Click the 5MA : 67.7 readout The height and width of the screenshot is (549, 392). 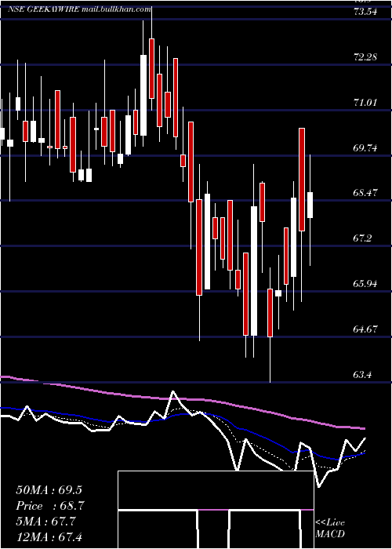click(x=45, y=521)
